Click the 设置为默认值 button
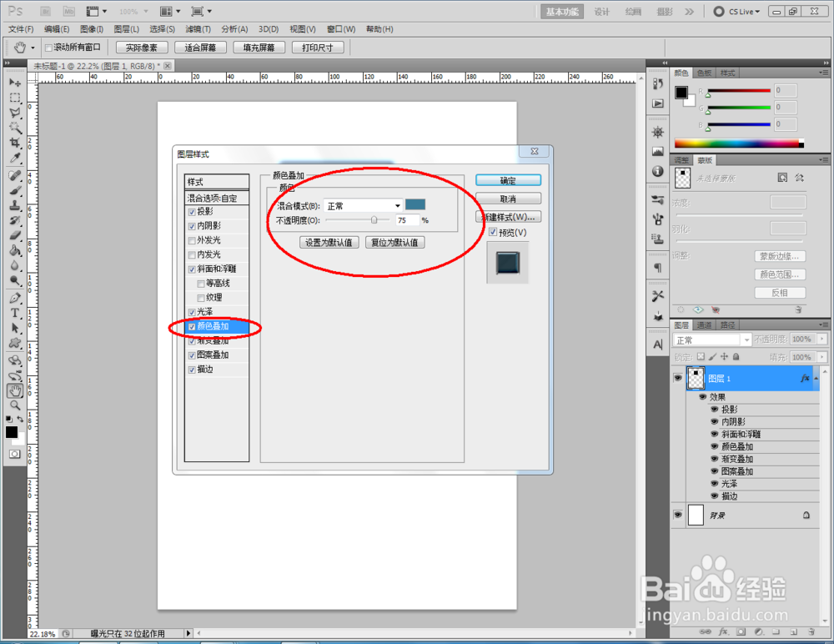834x644 pixels. (329, 243)
